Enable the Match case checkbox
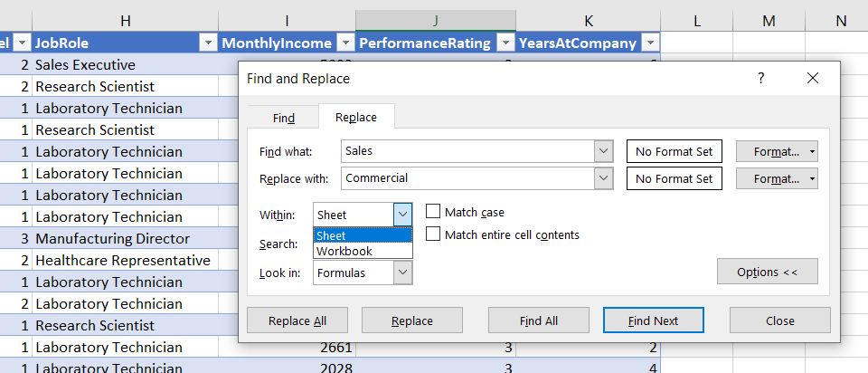The width and height of the screenshot is (868, 373). tap(433, 212)
